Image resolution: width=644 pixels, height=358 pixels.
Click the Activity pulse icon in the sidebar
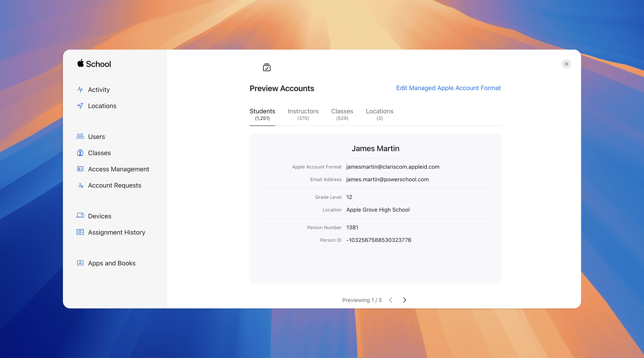(x=80, y=90)
